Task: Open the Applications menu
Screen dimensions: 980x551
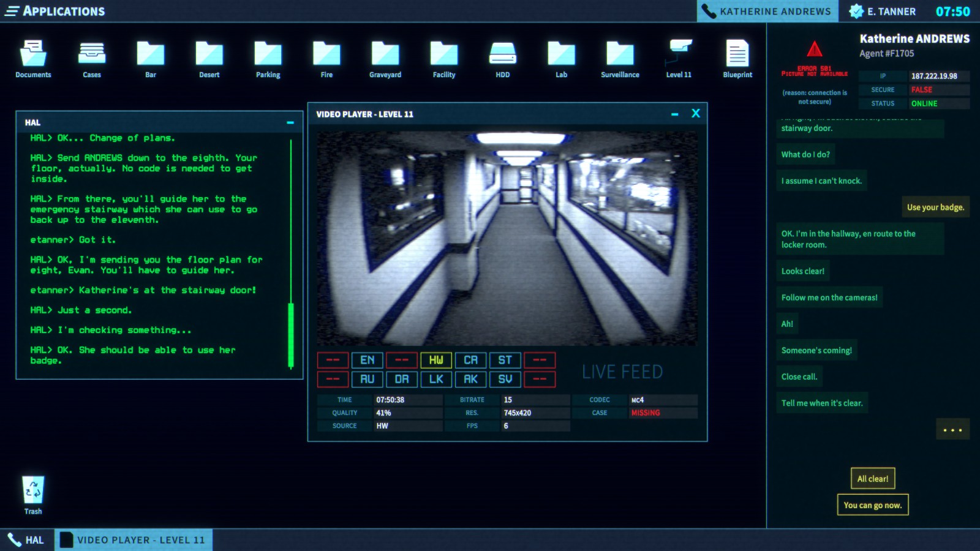Action: [12, 10]
